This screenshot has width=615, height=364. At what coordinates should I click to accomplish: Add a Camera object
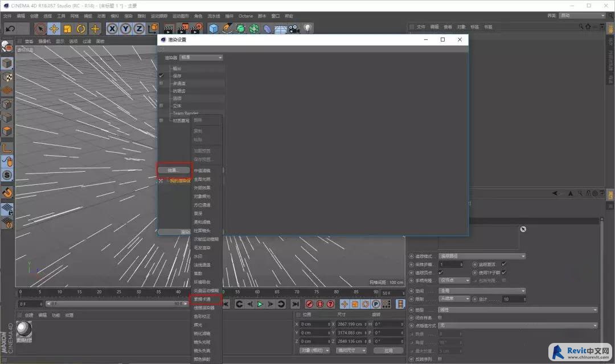(x=294, y=28)
